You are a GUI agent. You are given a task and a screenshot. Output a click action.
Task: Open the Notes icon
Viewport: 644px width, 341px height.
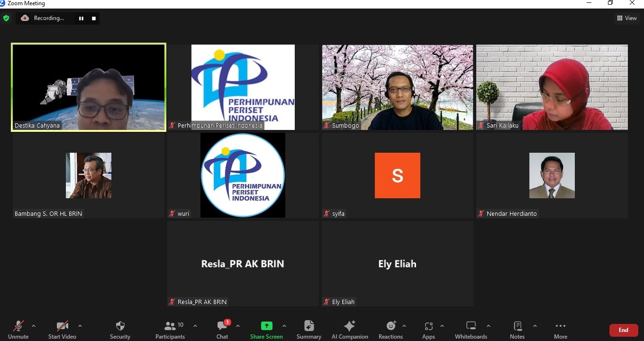(517, 326)
